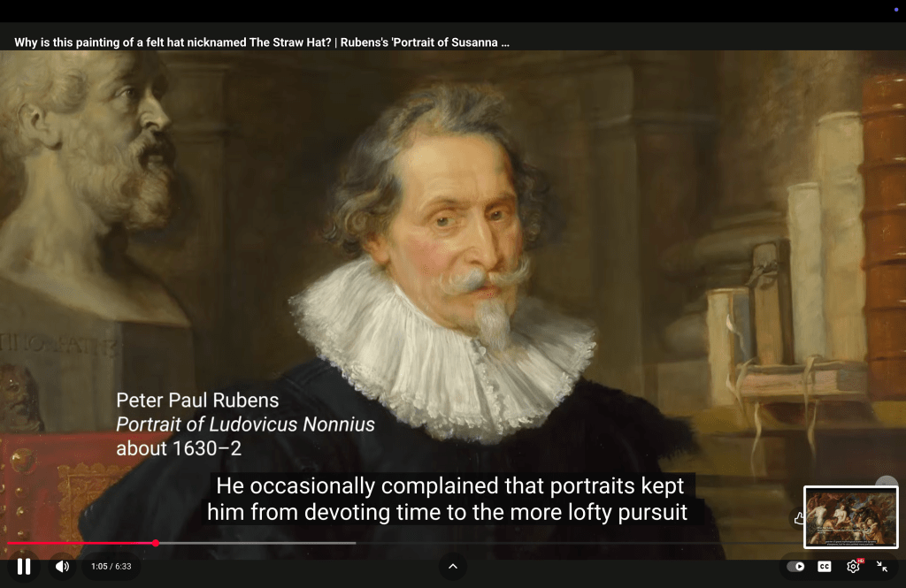Click the red scrubber handle on the progress bar
This screenshot has height=588, width=906.
[156, 543]
